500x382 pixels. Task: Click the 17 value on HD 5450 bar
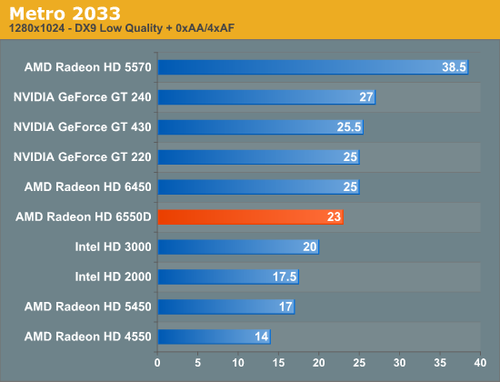point(286,307)
